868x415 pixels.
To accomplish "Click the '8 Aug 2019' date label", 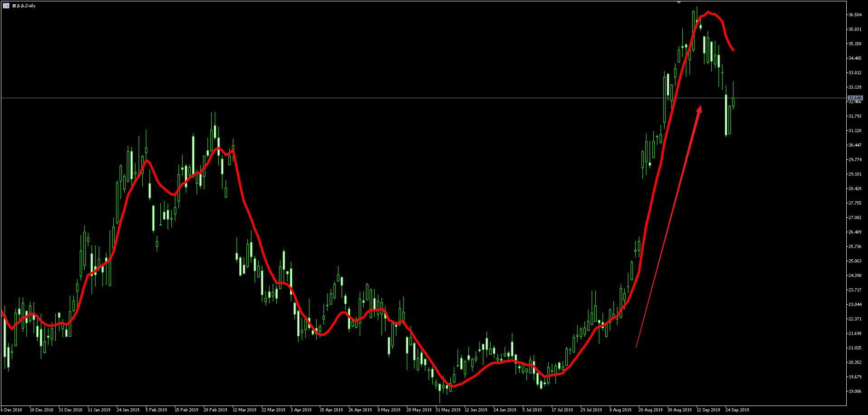I will 620,410.
